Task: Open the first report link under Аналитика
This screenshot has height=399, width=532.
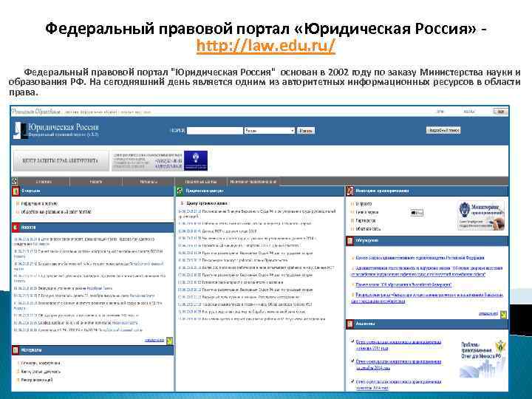Action: tap(398, 345)
